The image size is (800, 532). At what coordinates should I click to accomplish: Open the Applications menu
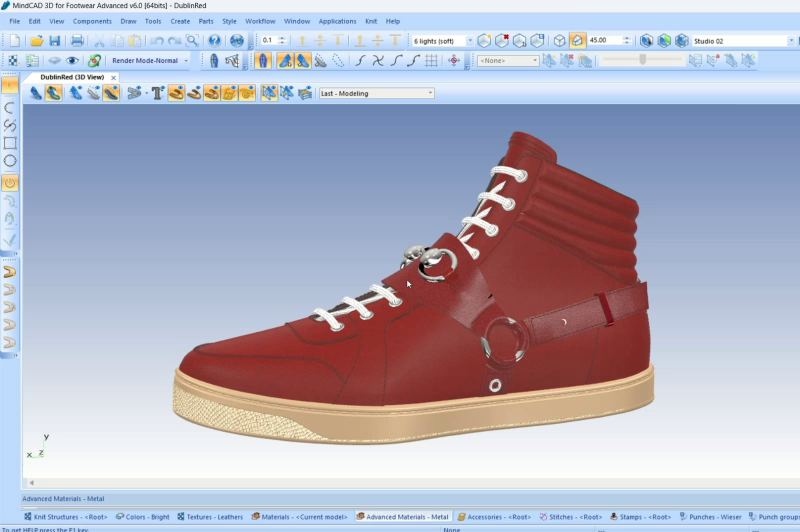[337, 21]
